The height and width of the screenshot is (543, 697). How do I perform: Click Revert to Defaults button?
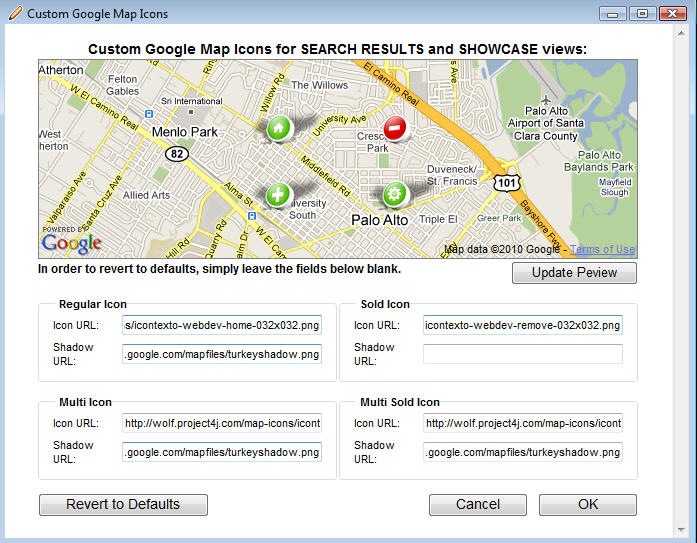tap(123, 504)
